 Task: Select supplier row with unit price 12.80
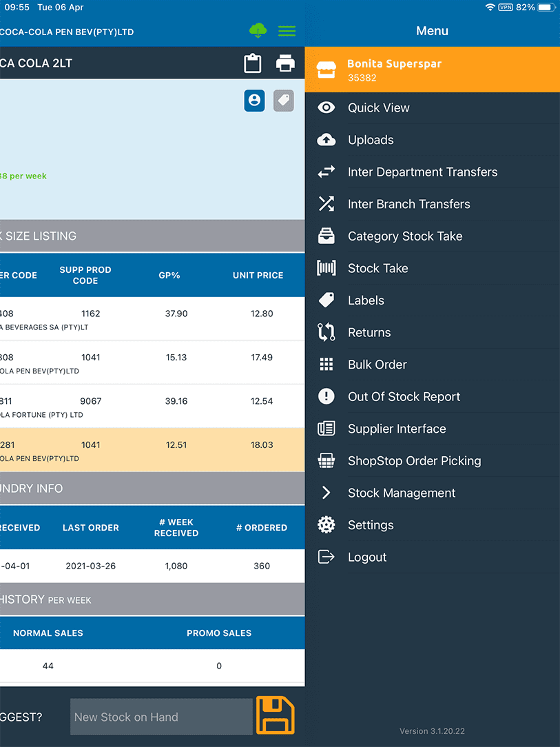click(152, 318)
